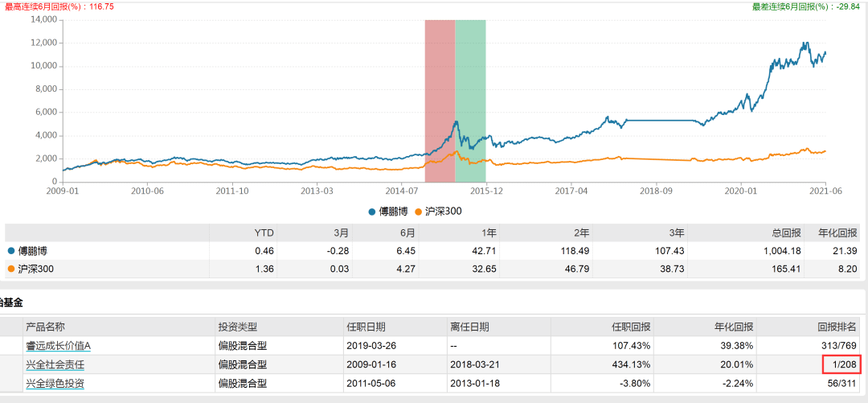Click the 2014-07 label on time axis
This screenshot has height=403, width=868.
[x=402, y=190]
